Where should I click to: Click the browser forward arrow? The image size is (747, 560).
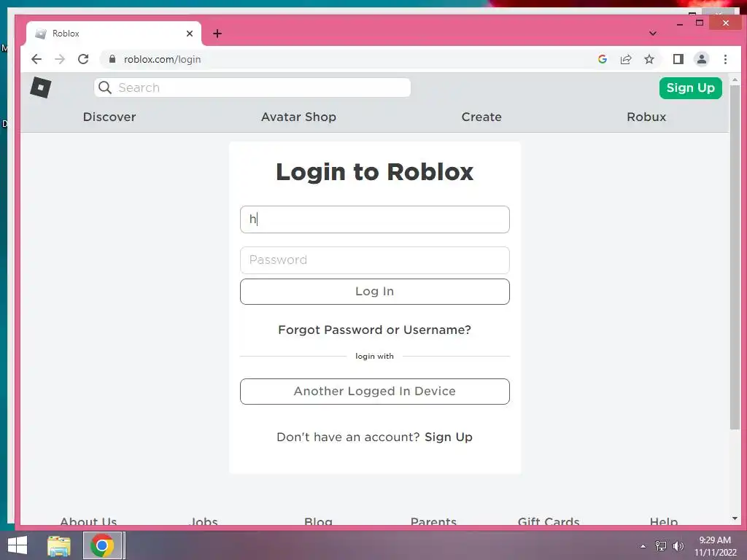point(60,59)
